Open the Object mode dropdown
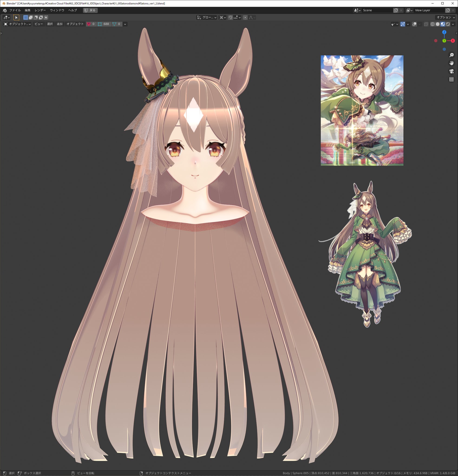Screen dimensions: 458x476 17,24
